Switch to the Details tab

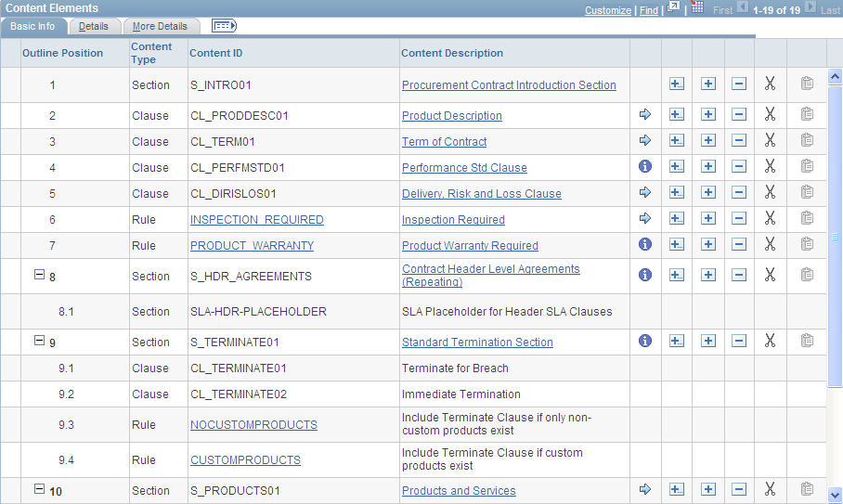(x=94, y=26)
